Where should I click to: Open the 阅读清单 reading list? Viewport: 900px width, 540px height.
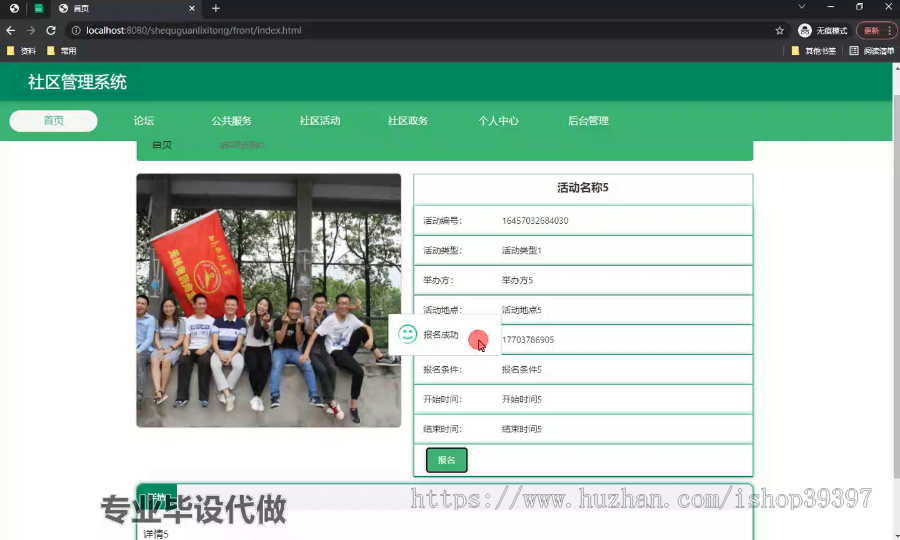pyautogui.click(x=871, y=51)
